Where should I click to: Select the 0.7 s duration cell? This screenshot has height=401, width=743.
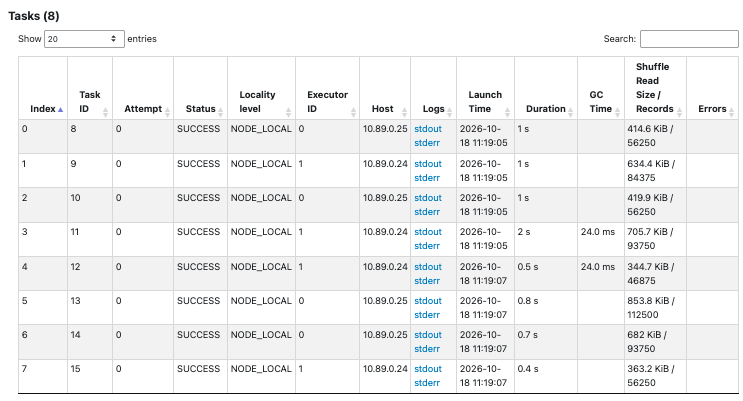pos(546,342)
